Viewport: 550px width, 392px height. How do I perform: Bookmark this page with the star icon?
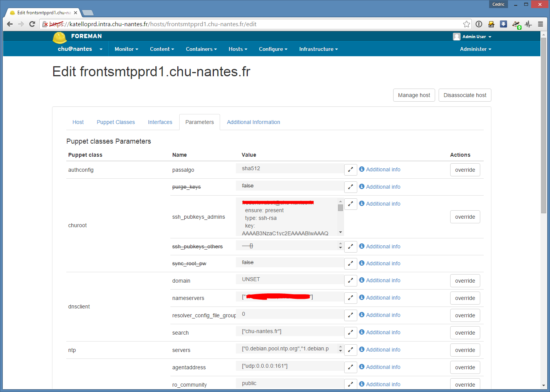point(466,24)
